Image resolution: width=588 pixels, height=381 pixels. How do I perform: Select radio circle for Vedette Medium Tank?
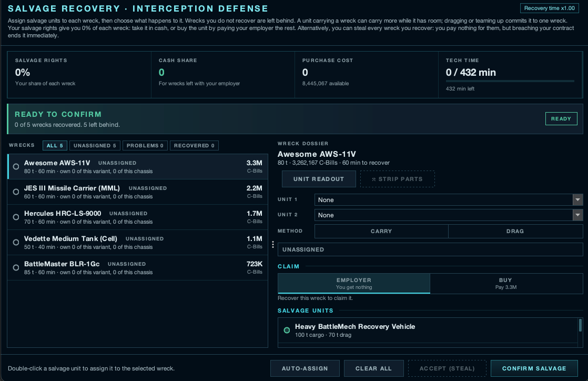(16, 243)
